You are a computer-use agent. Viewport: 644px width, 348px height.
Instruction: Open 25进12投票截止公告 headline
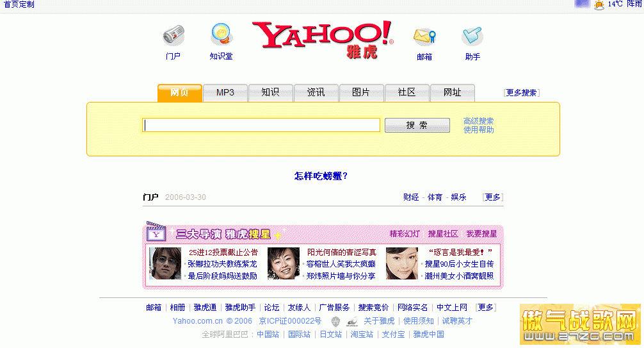pyautogui.click(x=223, y=252)
